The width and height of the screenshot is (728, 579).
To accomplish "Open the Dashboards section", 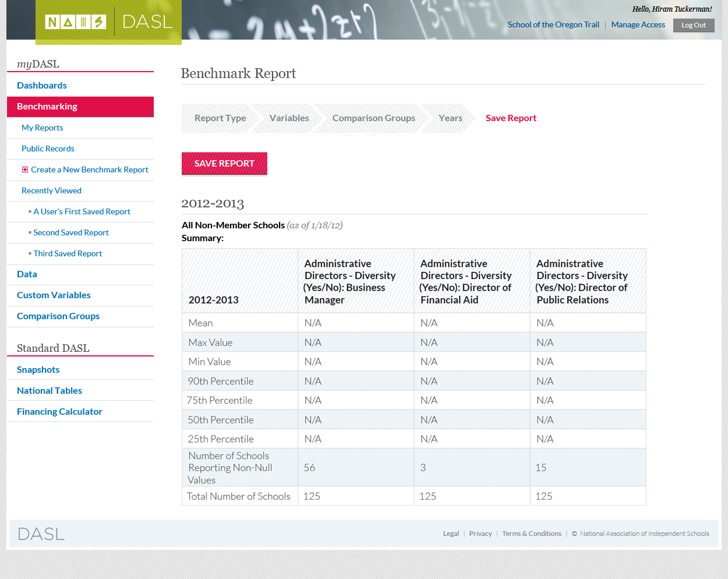I will point(42,85).
